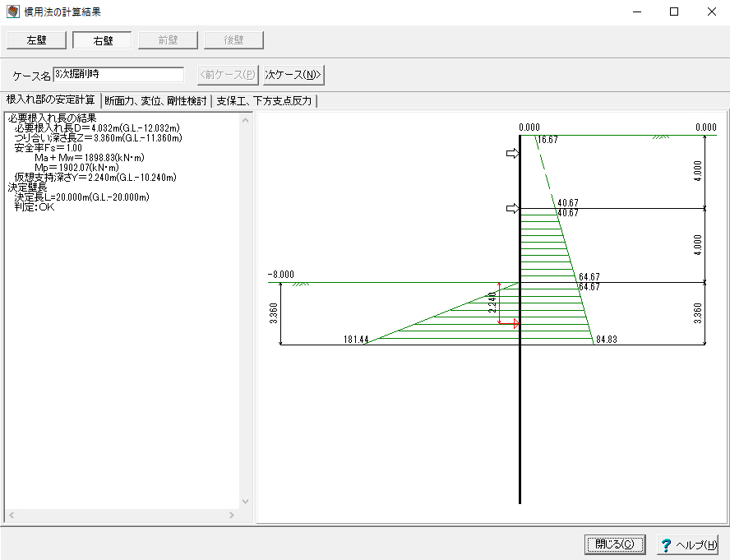
Task: Open help using the ヘルプ button
Action: (688, 544)
